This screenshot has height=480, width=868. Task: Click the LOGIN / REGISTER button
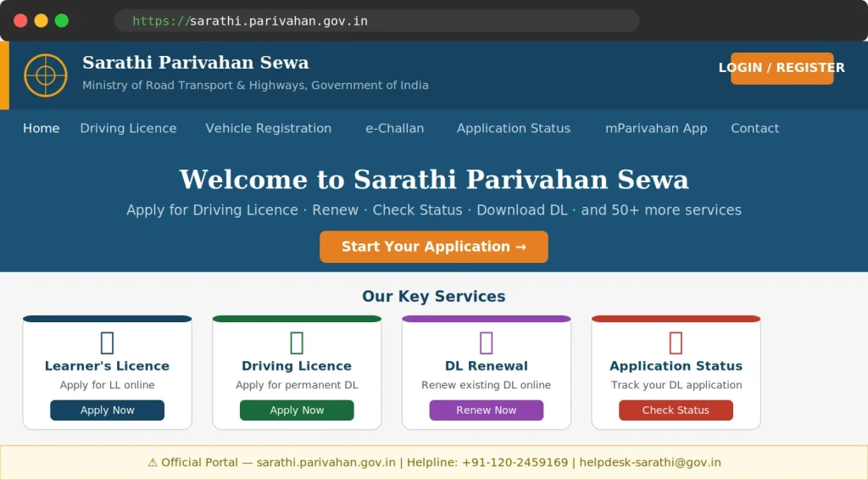782,68
